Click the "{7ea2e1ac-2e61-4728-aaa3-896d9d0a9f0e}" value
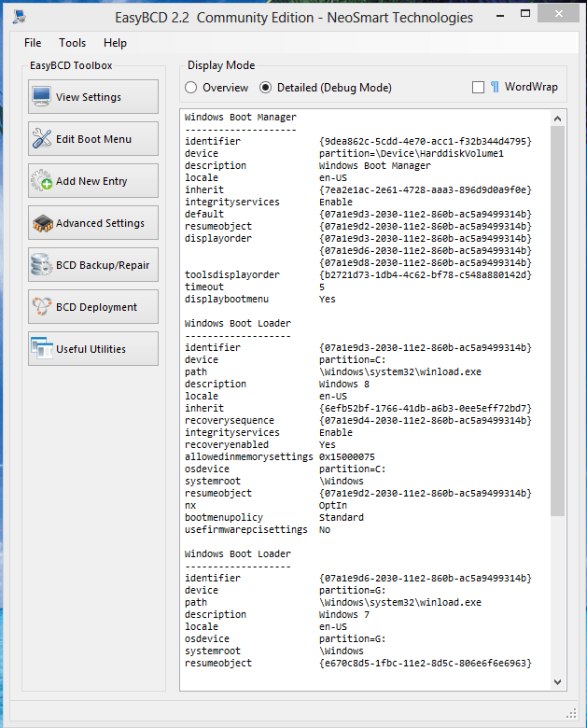587x728 pixels. 425,189
